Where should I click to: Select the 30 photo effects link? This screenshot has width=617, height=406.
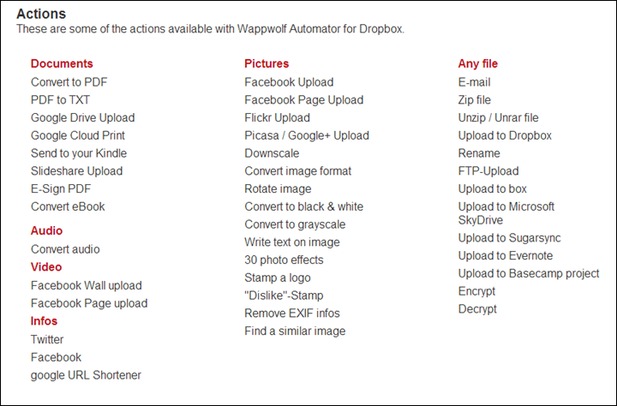pyautogui.click(x=284, y=260)
